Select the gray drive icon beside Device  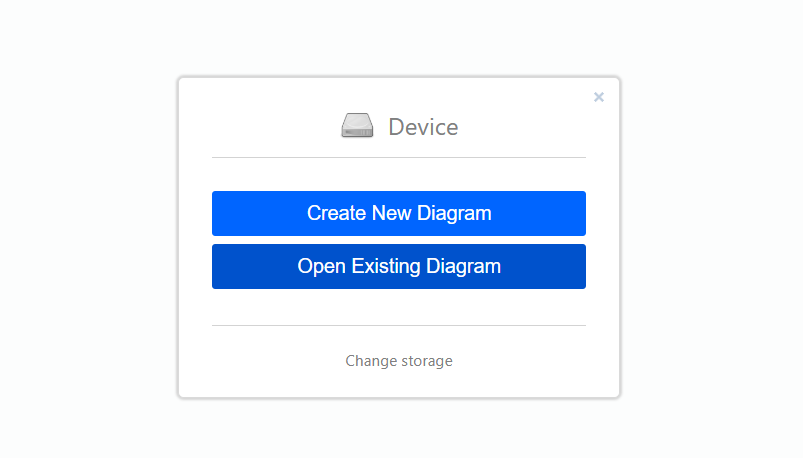pyautogui.click(x=357, y=126)
